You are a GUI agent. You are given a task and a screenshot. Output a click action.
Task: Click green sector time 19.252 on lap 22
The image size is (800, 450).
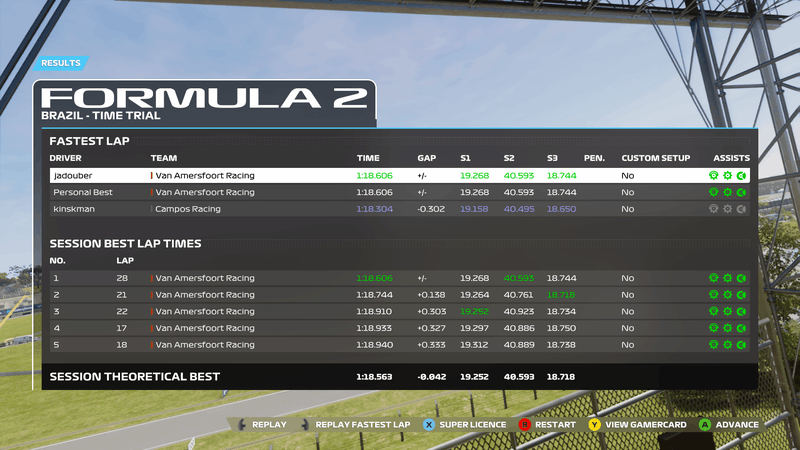[474, 311]
